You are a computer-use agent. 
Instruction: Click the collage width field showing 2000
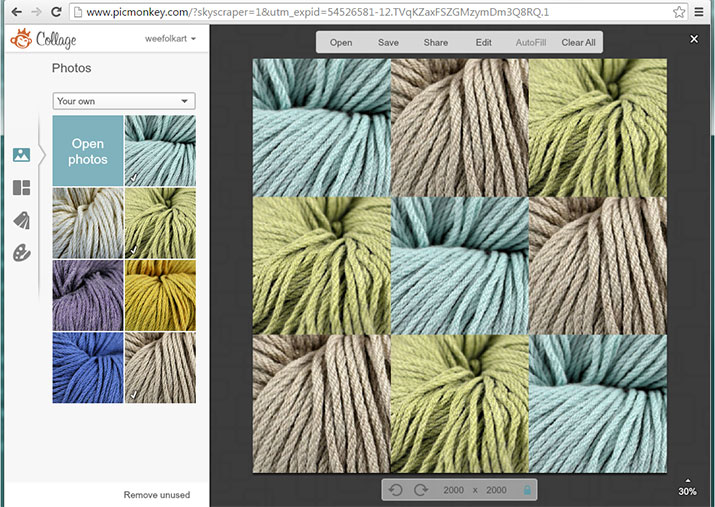coord(453,490)
